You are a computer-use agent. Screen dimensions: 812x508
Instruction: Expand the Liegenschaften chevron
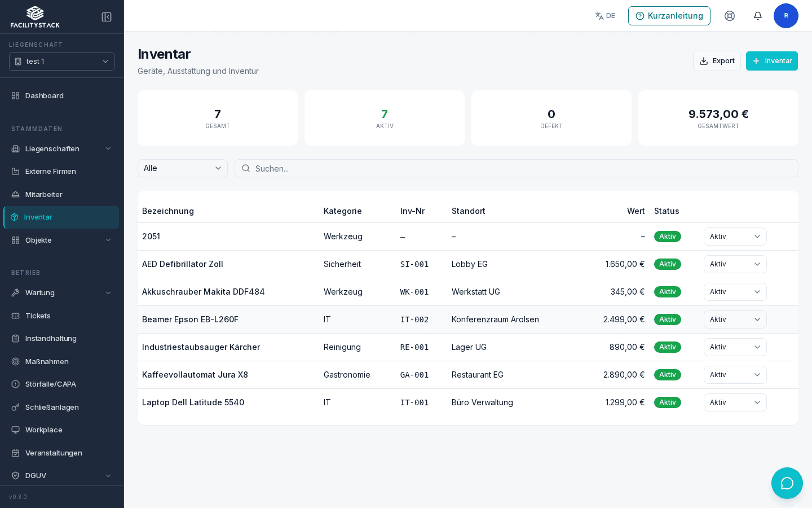pos(108,149)
